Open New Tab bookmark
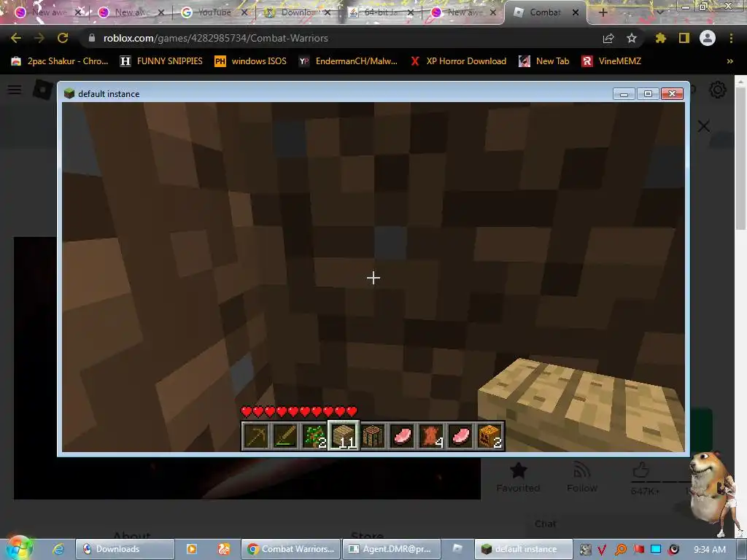This screenshot has height=560, width=747. pos(544,61)
